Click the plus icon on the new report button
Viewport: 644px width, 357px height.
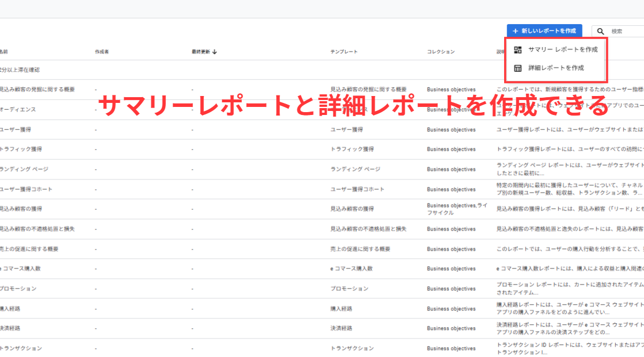[x=515, y=31]
